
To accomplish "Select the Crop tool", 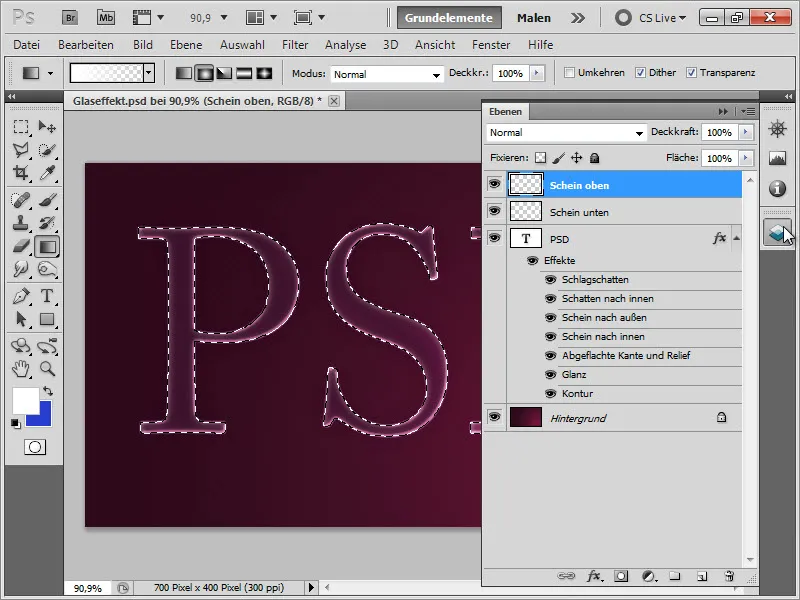I will click(21, 173).
